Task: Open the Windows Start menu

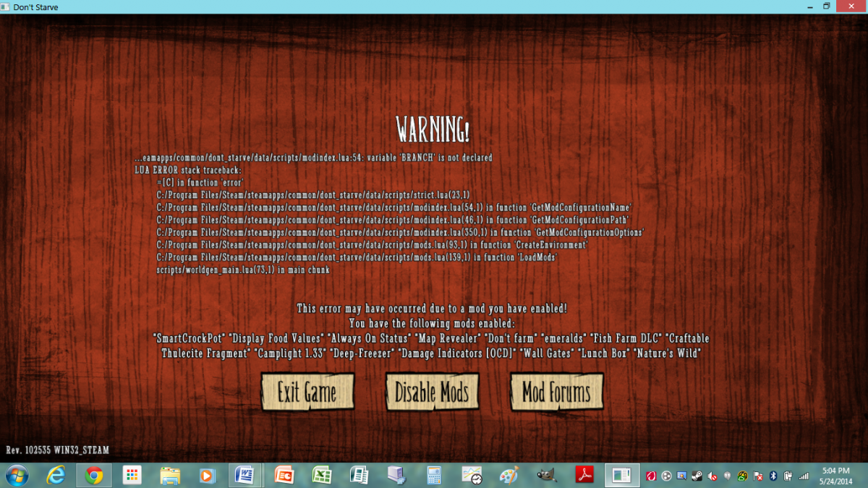Action: coord(16,476)
